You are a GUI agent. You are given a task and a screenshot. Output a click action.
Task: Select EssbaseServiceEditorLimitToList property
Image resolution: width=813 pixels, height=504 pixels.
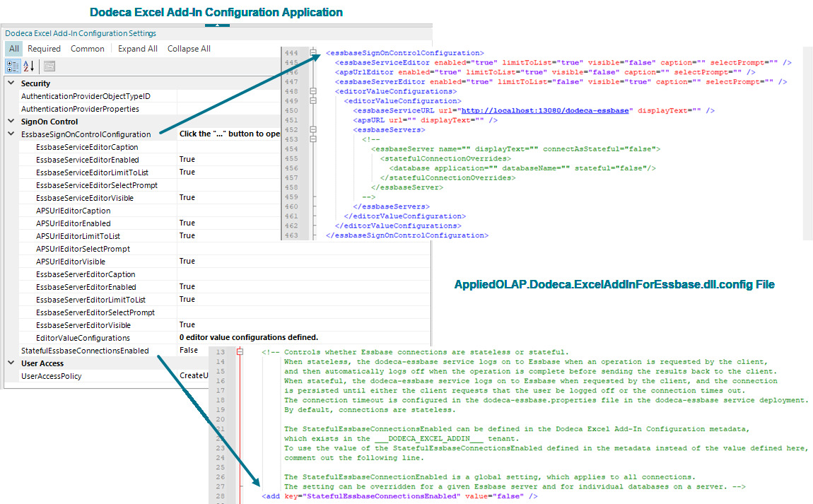pos(93,172)
